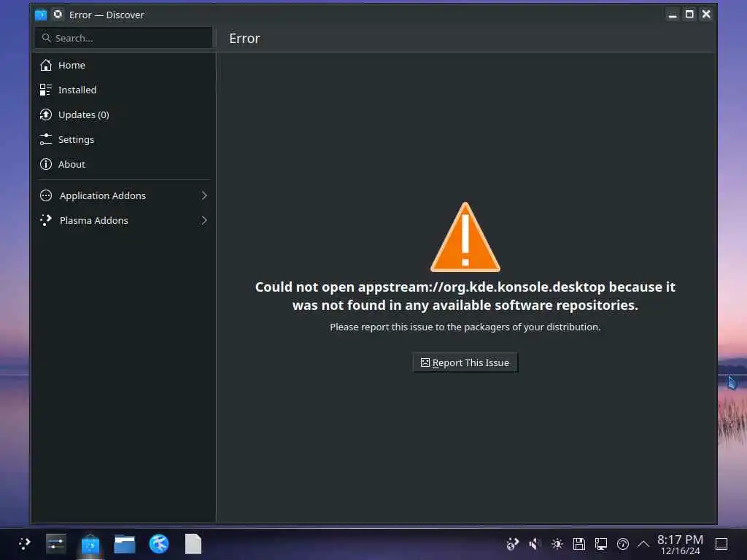Launch the web browser globe icon

tap(159, 544)
